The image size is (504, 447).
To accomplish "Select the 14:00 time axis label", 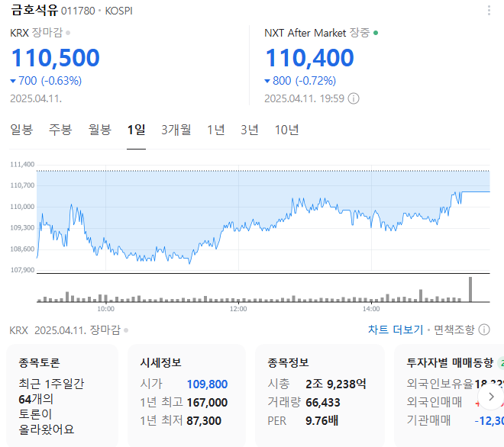I will pyautogui.click(x=371, y=309).
